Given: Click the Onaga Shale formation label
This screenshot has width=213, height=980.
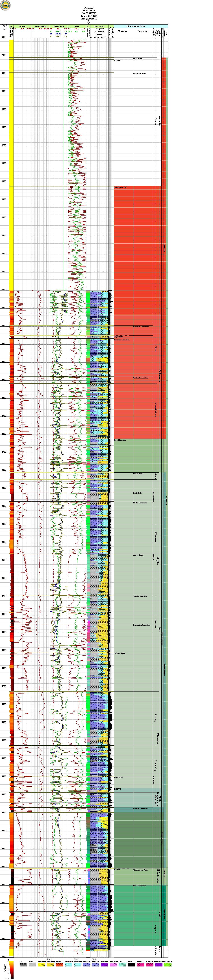Looking at the screenshot, I should point(138,474).
